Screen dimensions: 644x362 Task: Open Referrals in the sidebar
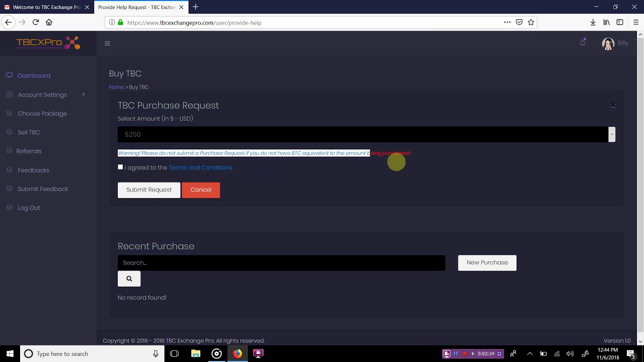[x=29, y=151]
